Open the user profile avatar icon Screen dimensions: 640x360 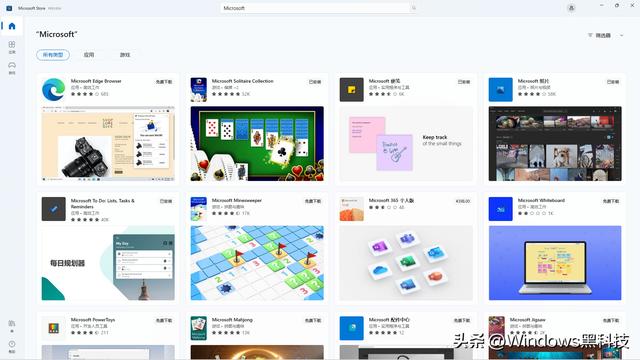tap(571, 8)
